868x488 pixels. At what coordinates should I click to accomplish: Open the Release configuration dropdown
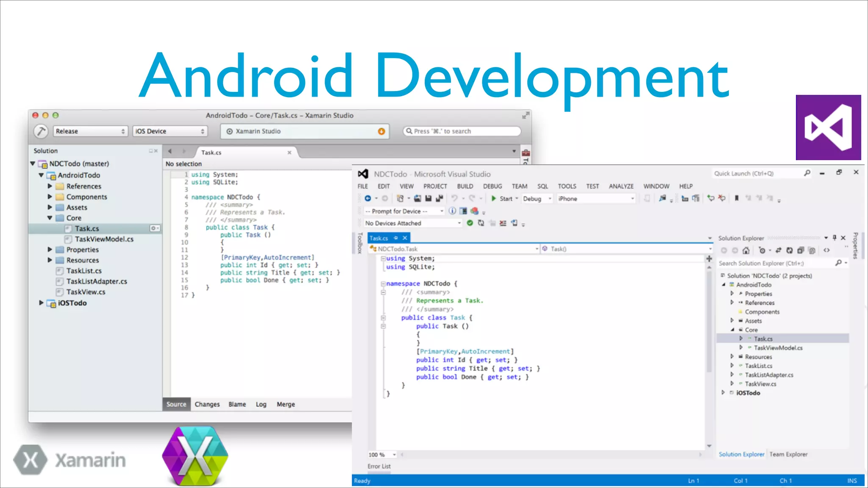(90, 131)
